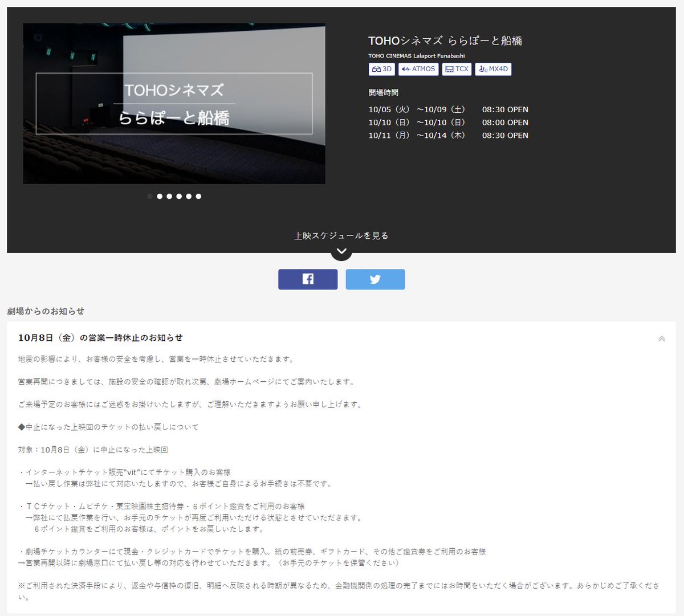Click the 10/11(月)〜10/14(木) opening row
The height and width of the screenshot is (616, 684).
click(x=448, y=136)
